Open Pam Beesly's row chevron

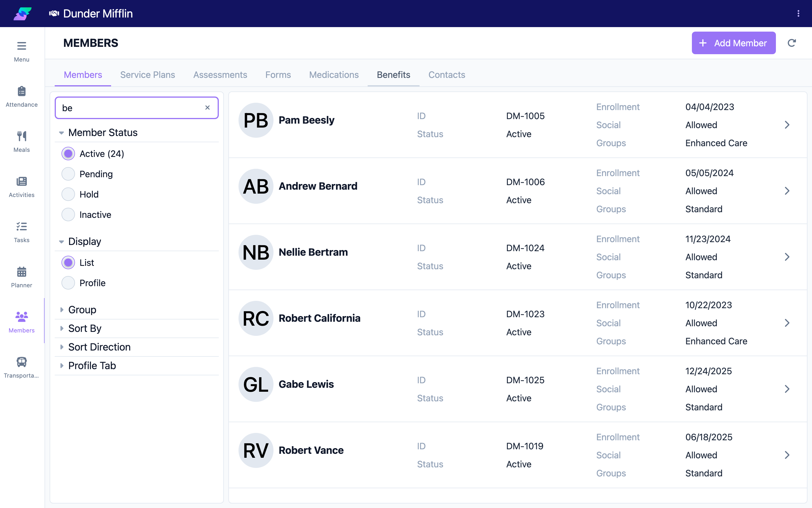pyautogui.click(x=787, y=125)
